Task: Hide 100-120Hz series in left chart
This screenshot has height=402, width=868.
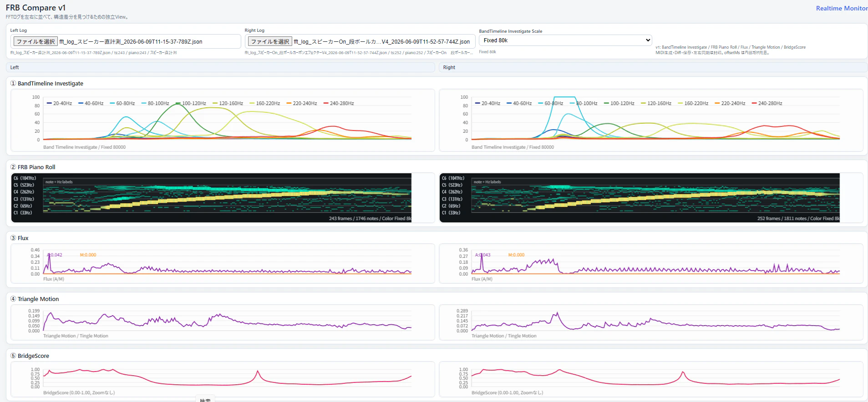Action: (191, 103)
